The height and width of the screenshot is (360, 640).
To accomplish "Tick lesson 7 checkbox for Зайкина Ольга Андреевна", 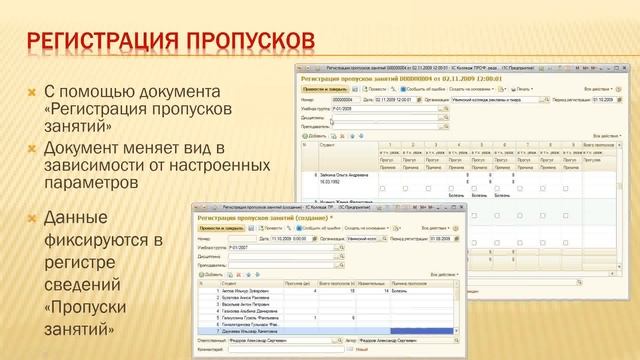I will point(520,189).
